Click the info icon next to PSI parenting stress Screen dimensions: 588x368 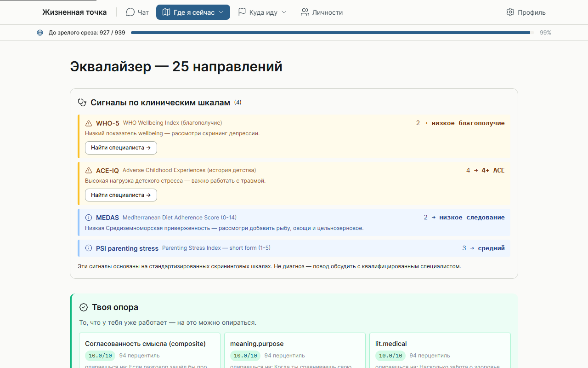(89, 248)
